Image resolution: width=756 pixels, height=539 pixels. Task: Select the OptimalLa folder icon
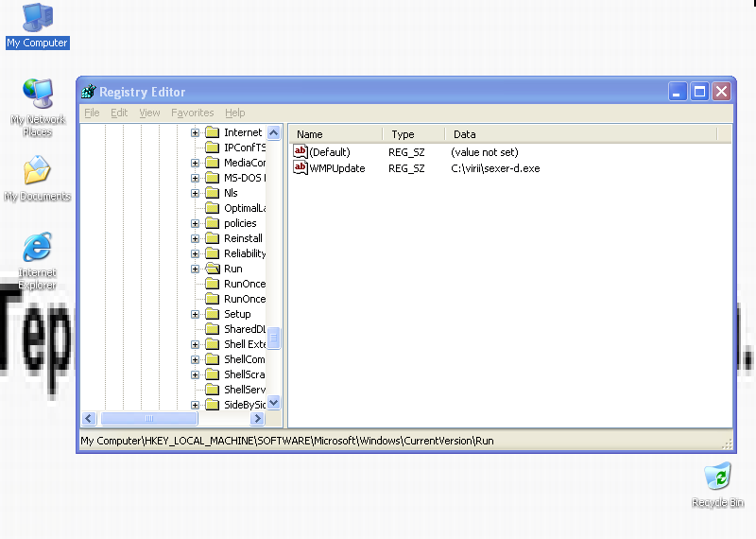[x=212, y=208]
